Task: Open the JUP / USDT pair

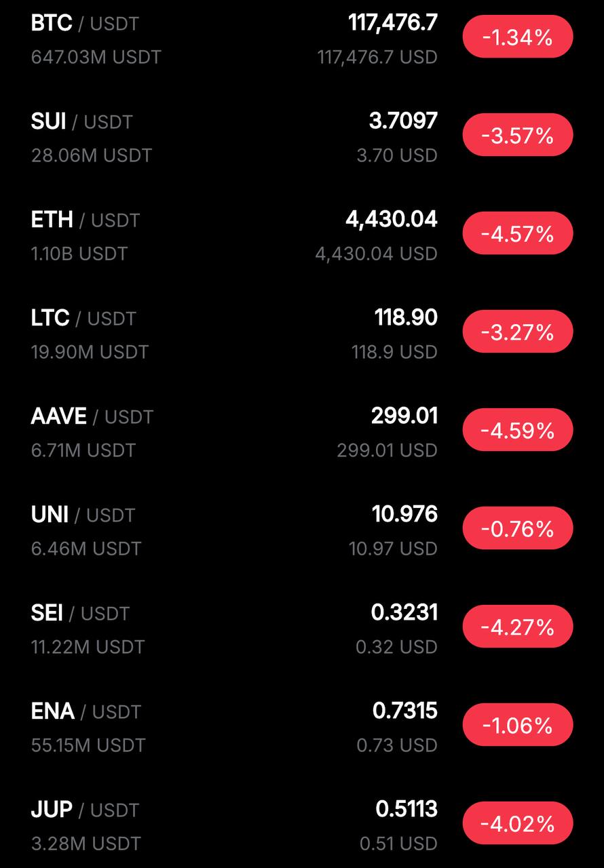Action: point(302,826)
